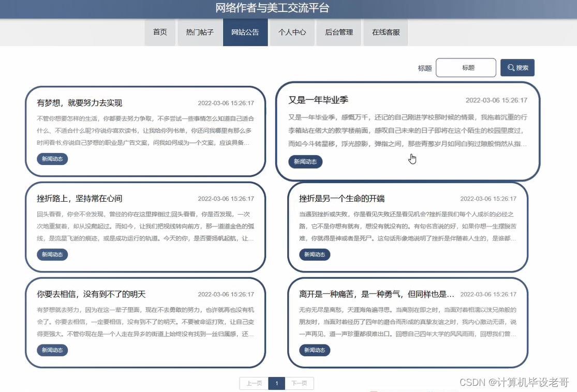The width and height of the screenshot is (577, 392).
Task: Select page 1 in pagination
Action: [x=277, y=383]
